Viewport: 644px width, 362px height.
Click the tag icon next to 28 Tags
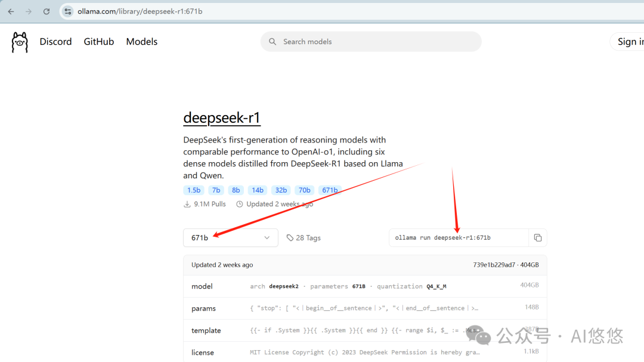(290, 237)
